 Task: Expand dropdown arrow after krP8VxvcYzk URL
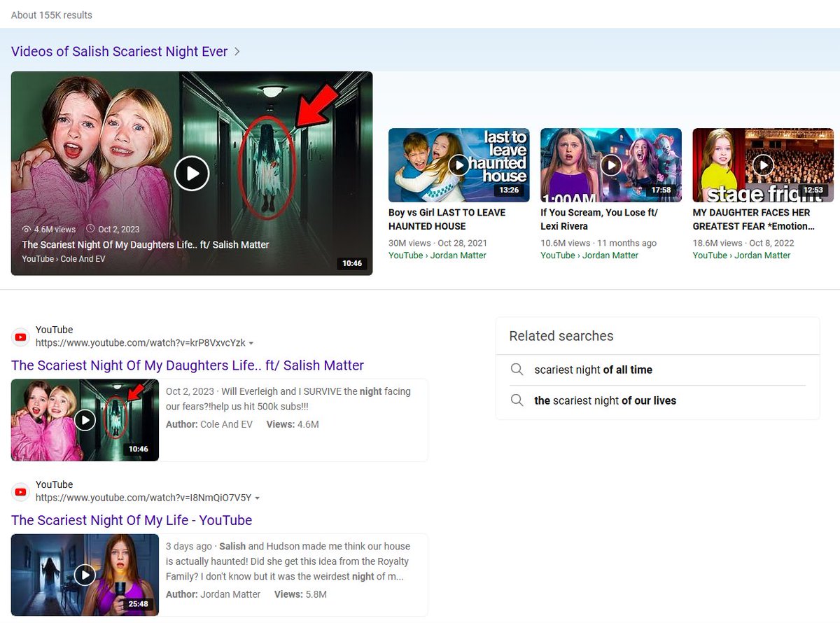[x=251, y=344]
